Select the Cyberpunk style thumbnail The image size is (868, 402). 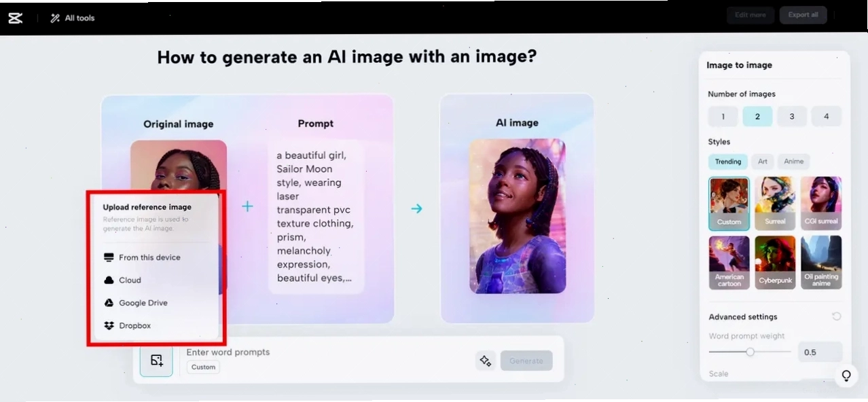click(775, 263)
